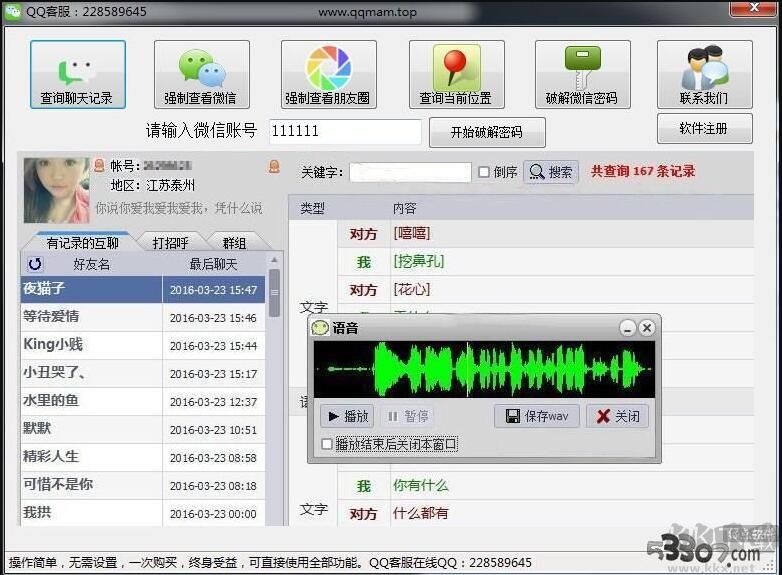Click 开始破解密码 button
The height and width of the screenshot is (575, 782).
(487, 132)
